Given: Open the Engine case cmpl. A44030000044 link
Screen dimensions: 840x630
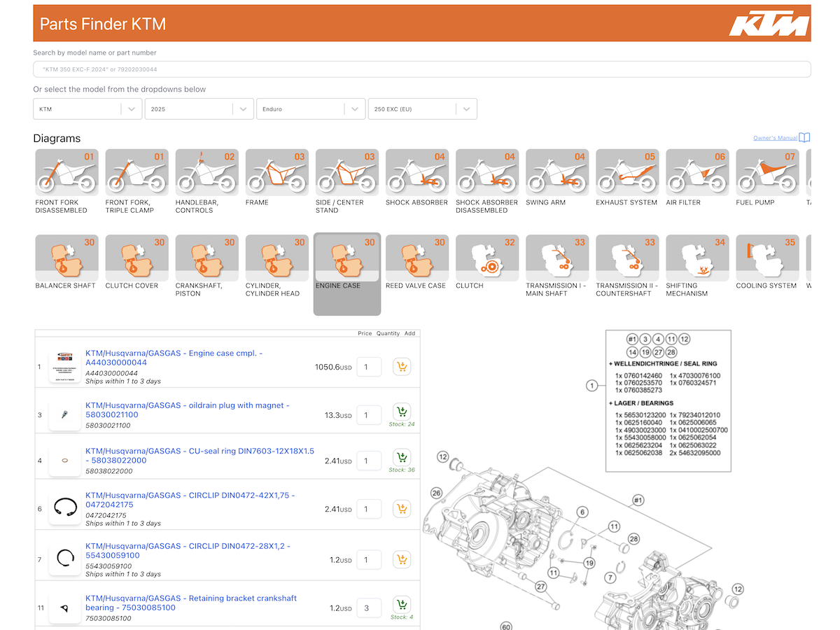Looking at the screenshot, I should pos(174,358).
